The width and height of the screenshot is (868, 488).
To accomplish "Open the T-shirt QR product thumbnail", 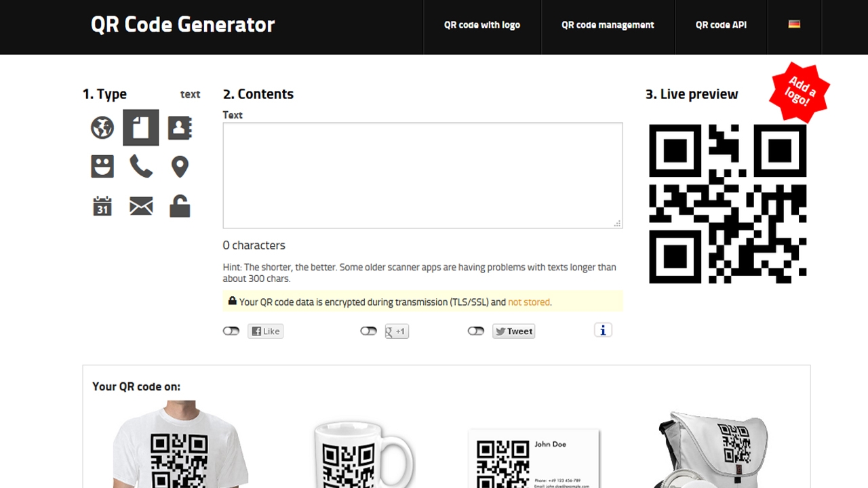I will pyautogui.click(x=180, y=444).
